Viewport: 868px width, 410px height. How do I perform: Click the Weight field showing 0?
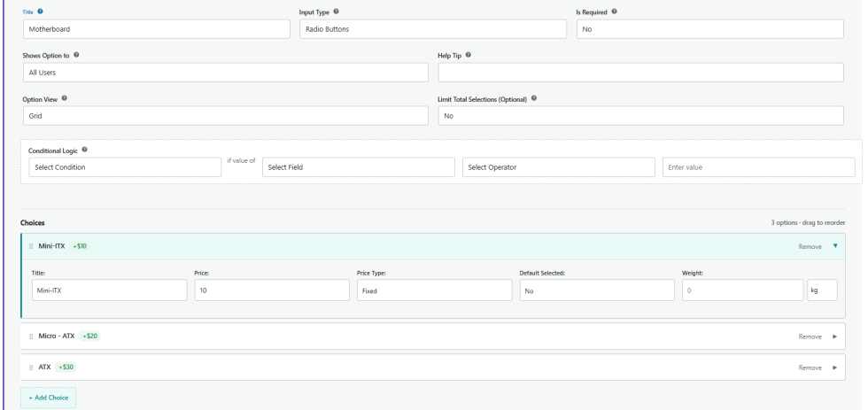(x=742, y=290)
